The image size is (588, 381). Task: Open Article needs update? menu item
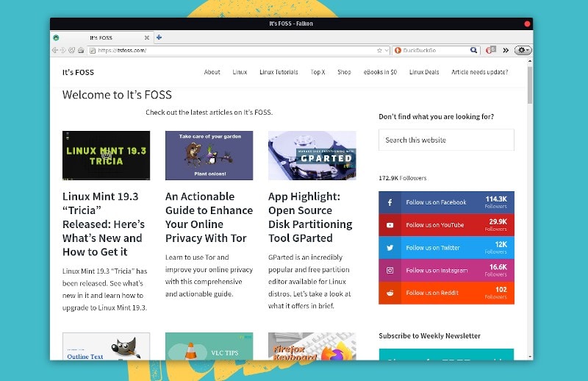(x=480, y=72)
